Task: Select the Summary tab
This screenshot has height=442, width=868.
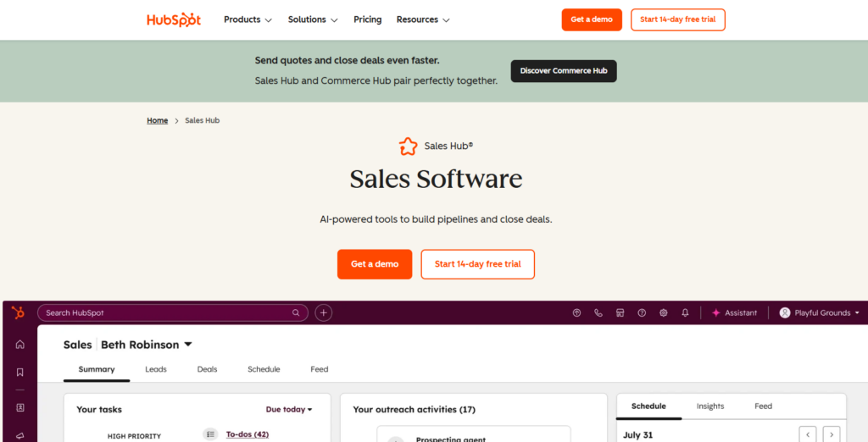Action: coord(97,369)
